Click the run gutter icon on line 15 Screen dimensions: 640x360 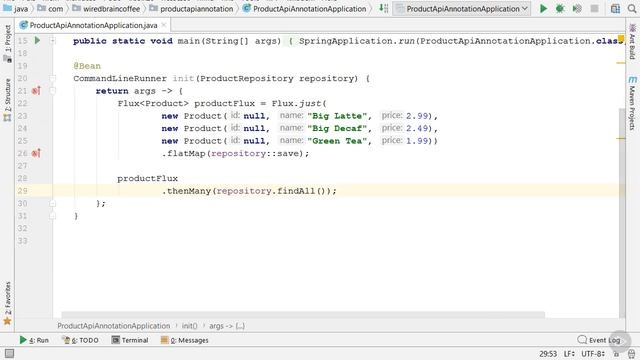click(x=37, y=40)
